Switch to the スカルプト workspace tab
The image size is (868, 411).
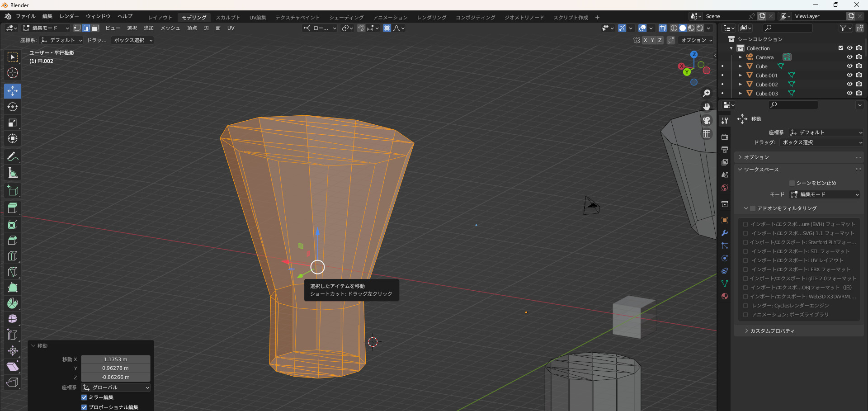228,17
